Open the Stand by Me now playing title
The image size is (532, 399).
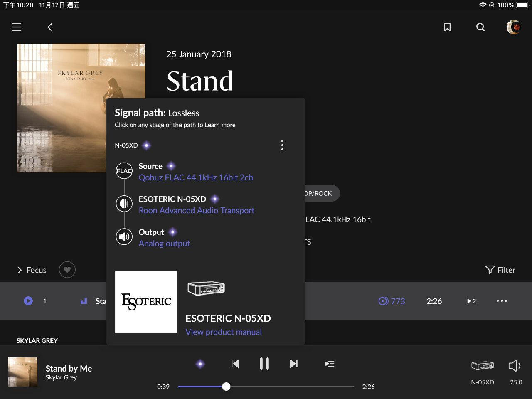[69, 369]
